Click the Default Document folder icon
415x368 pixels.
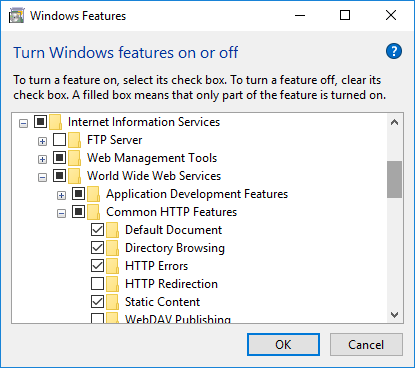point(112,230)
